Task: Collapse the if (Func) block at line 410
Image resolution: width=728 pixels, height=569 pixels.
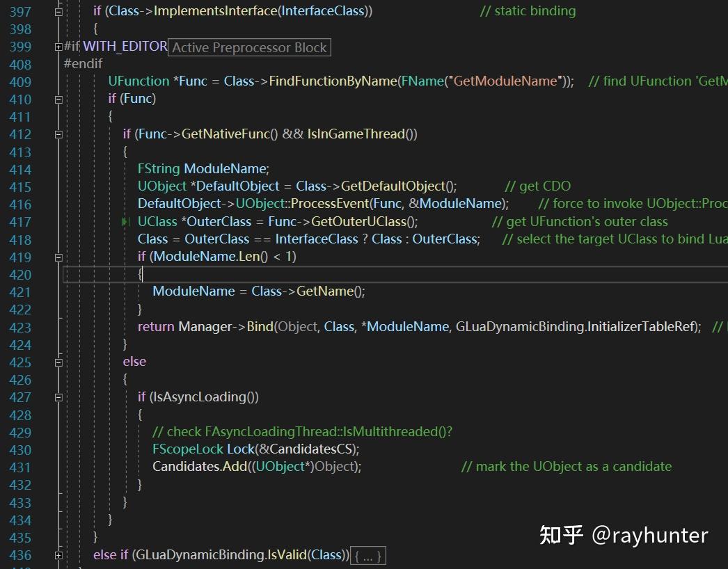Action: (59, 99)
